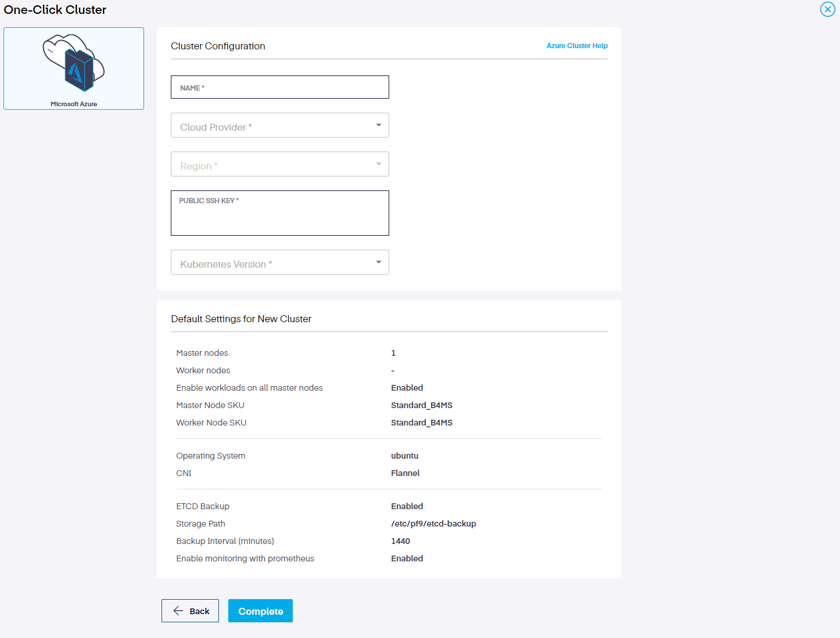Click the Standard_B4MS Master Node SKU value

click(x=422, y=405)
